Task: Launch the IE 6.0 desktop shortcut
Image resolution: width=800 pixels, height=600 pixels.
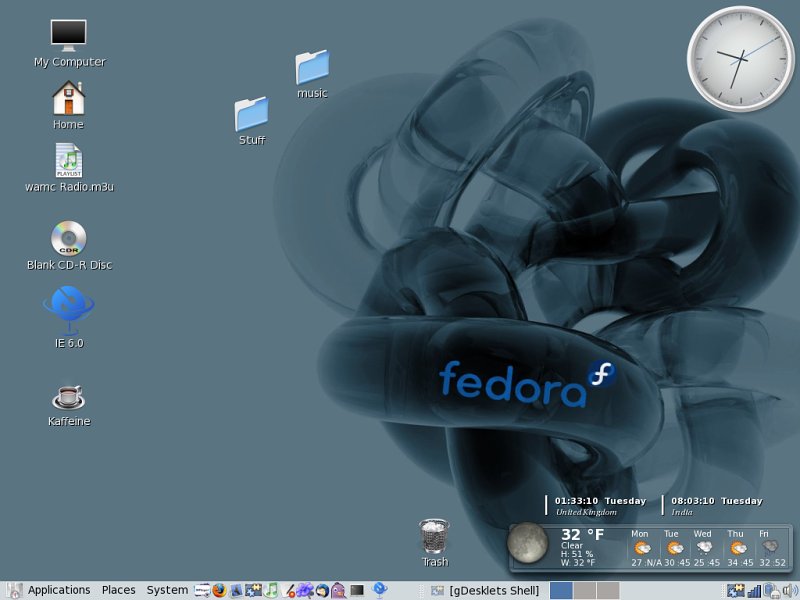Action: click(x=69, y=317)
